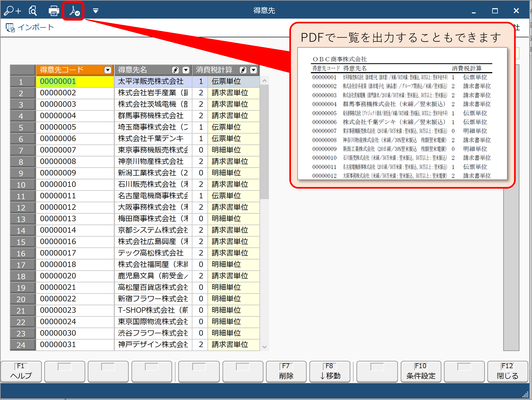Screen dimensions: 532x400
Task: Select 株式会社千葉デンキ name cell
Action: pyautogui.click(x=153, y=139)
